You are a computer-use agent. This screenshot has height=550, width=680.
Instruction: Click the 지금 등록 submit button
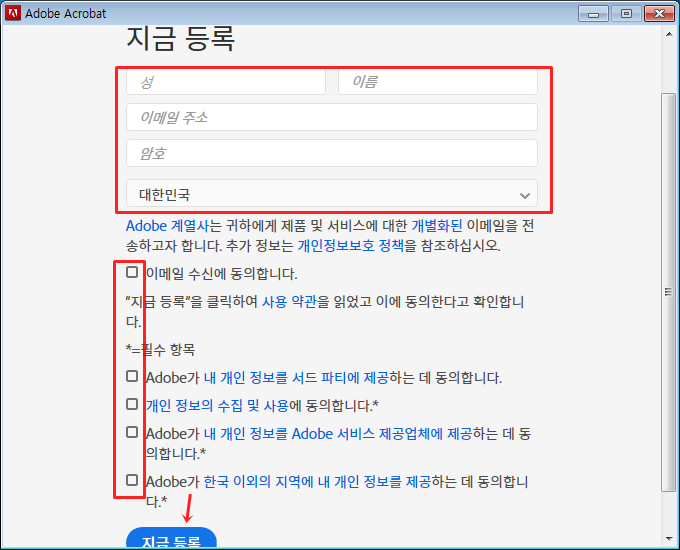(x=171, y=538)
